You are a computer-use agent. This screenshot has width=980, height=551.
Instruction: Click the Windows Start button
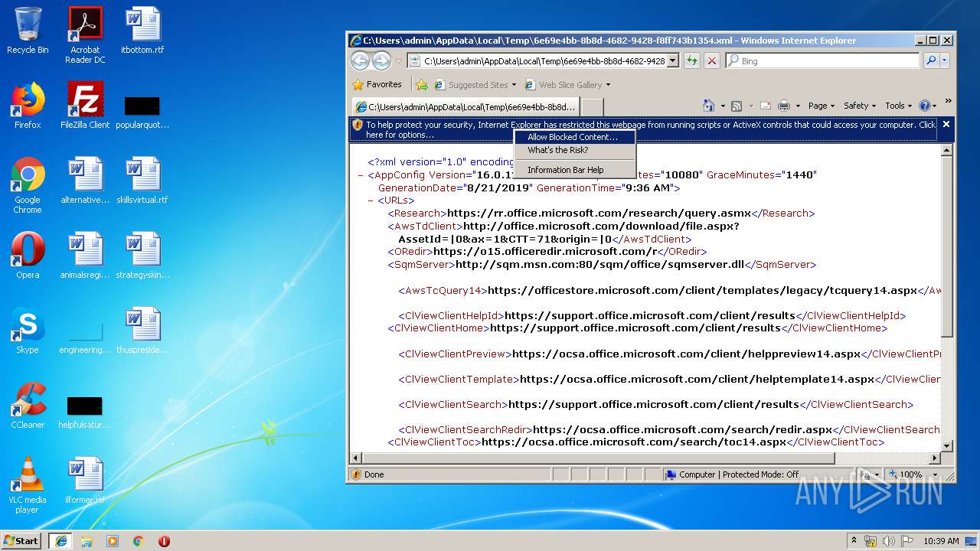tap(21, 541)
